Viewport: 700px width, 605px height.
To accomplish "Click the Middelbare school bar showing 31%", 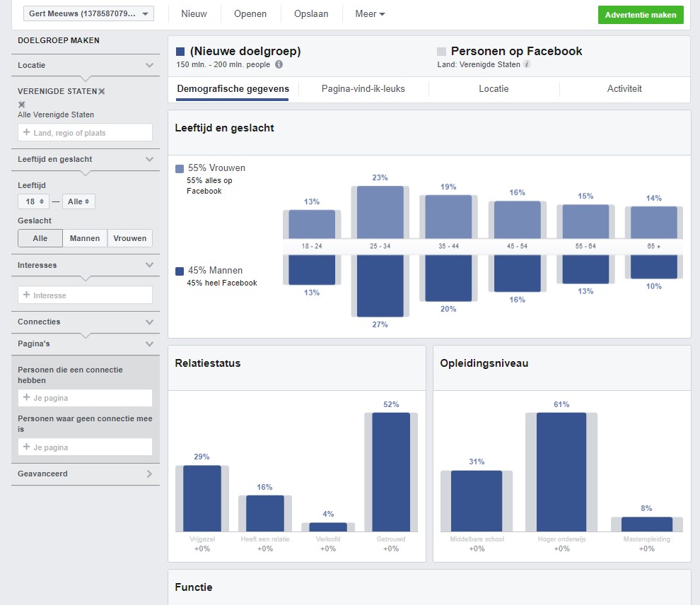I will click(477, 501).
